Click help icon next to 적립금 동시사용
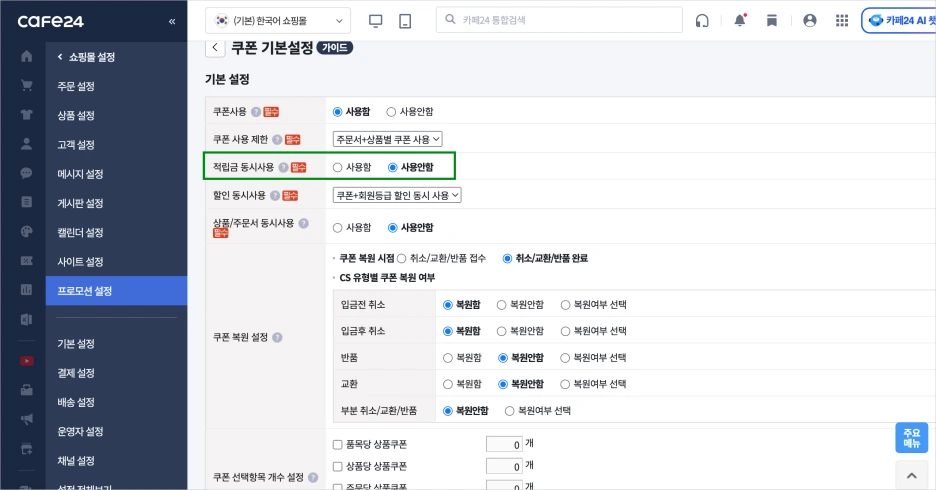 [x=283, y=167]
